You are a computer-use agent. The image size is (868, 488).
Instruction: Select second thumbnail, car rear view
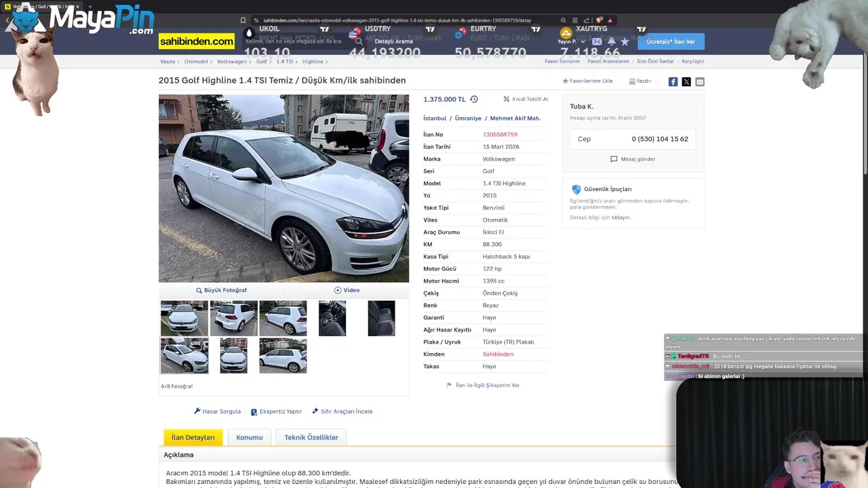(233, 319)
